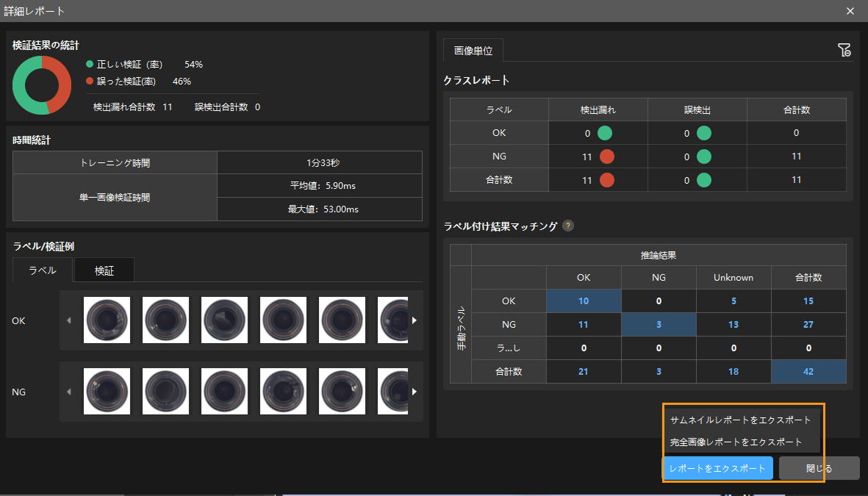Open the 画像単位 tab
868x496 pixels.
click(473, 51)
